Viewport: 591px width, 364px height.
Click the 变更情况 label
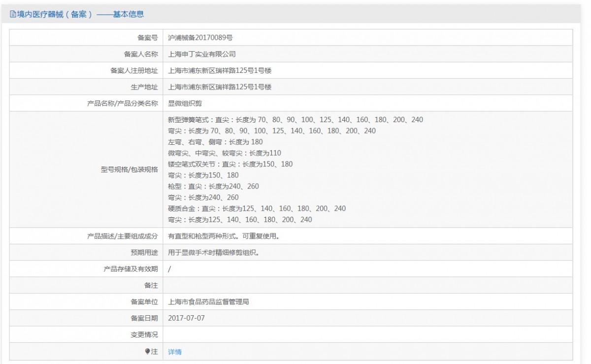[144, 334]
